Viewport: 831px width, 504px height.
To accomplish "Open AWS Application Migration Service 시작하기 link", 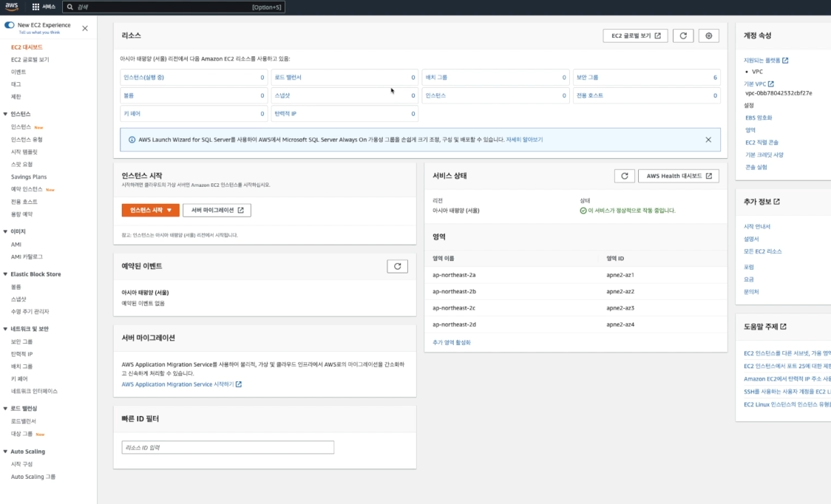I will [181, 384].
